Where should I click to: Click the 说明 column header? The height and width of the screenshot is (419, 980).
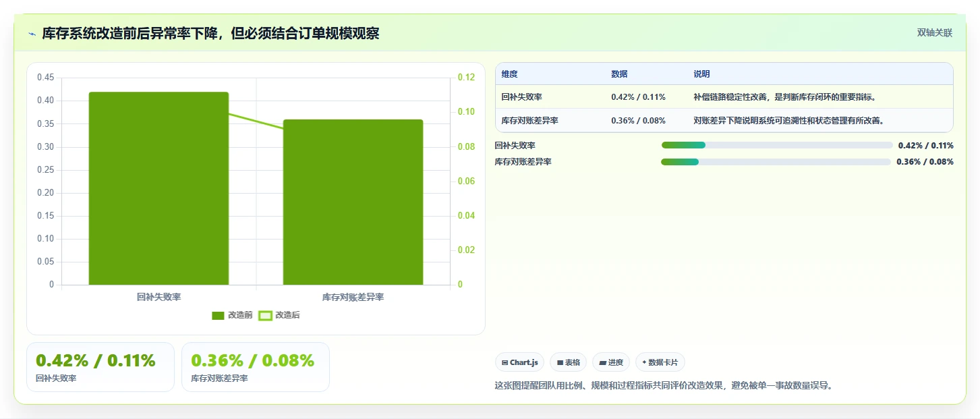[x=701, y=74]
